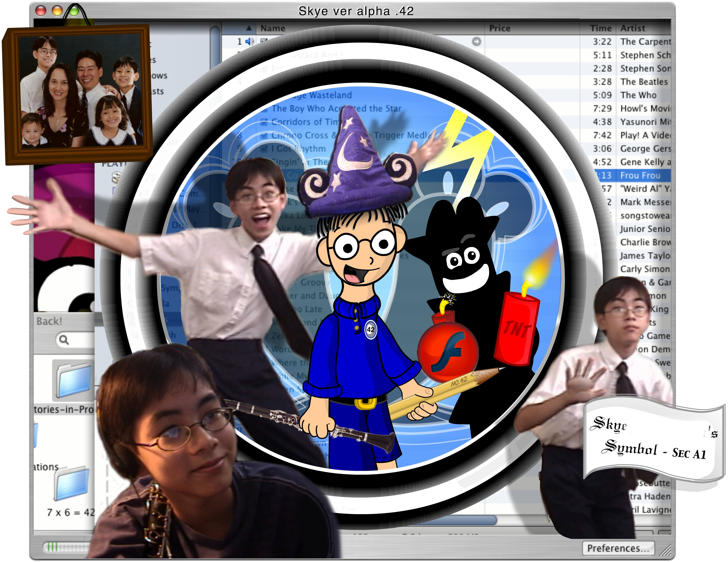This screenshot has height=562, width=728.
Task: Click the search magnifying glass icon
Action: pyautogui.click(x=64, y=340)
